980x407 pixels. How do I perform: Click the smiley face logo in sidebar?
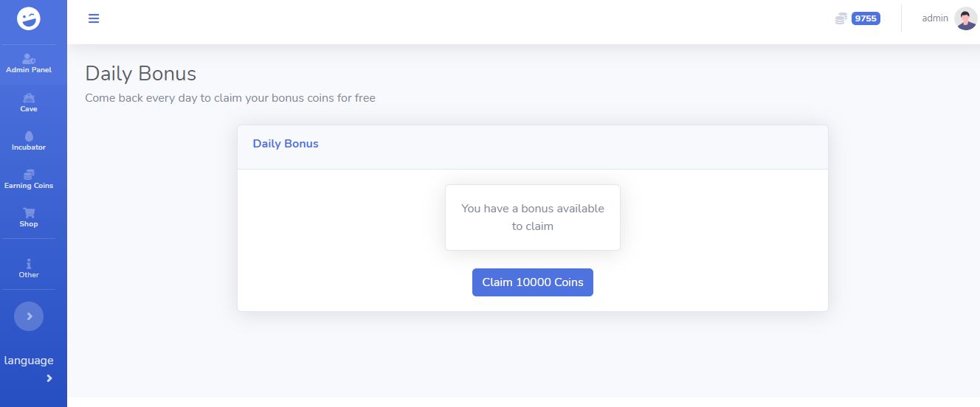(x=29, y=18)
